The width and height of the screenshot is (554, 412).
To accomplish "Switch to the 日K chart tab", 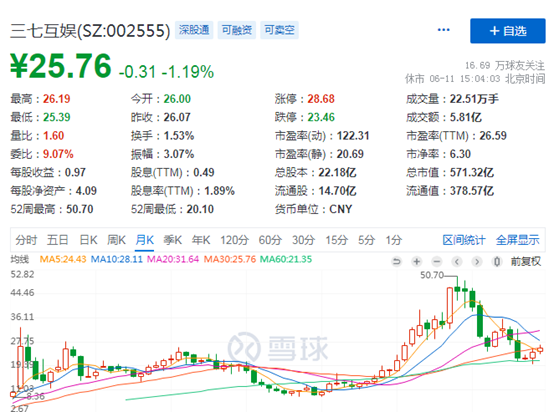I will coord(88,240).
